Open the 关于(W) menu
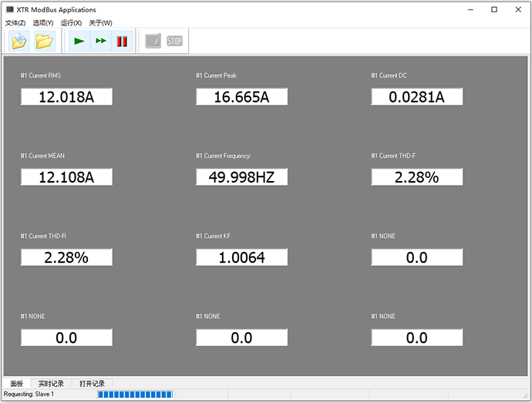This screenshot has width=532, height=403. (100, 23)
